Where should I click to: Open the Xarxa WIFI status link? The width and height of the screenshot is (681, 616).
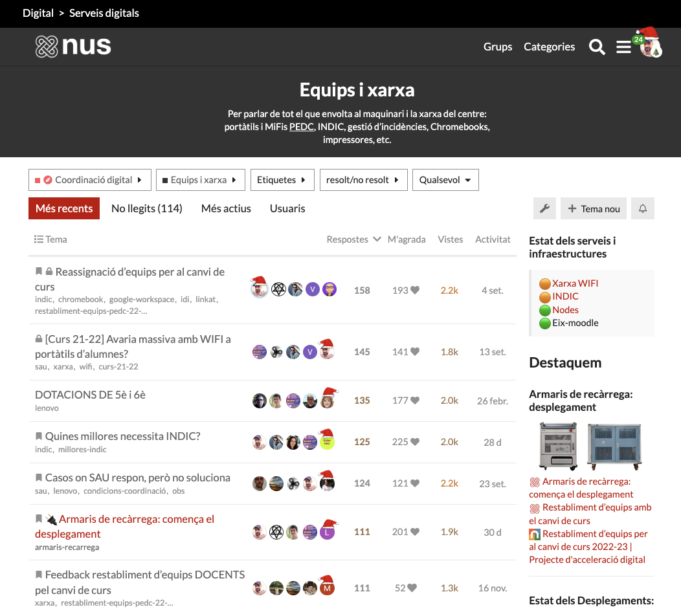tap(575, 283)
